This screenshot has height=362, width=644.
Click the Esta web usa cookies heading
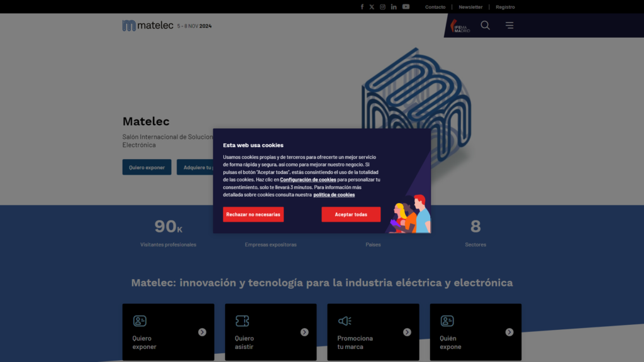point(253,145)
